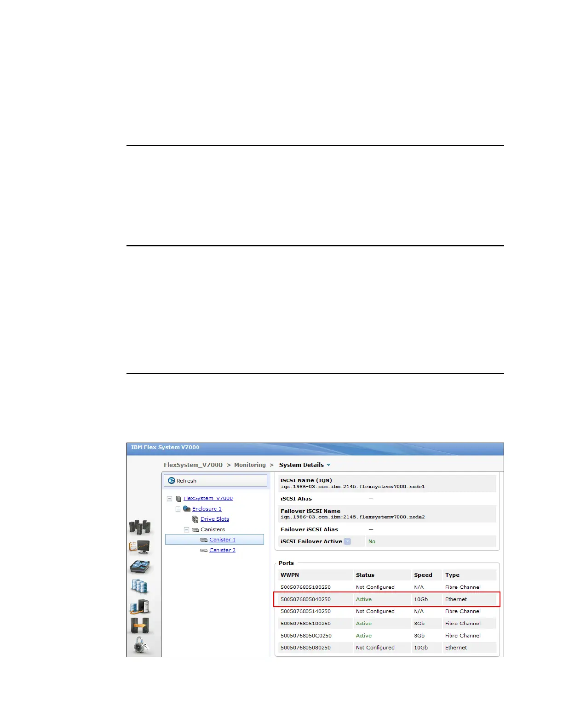Click the Failover iSCSI Alias label
Image resolution: width=563 pixels, height=728 pixels.
tap(309, 529)
